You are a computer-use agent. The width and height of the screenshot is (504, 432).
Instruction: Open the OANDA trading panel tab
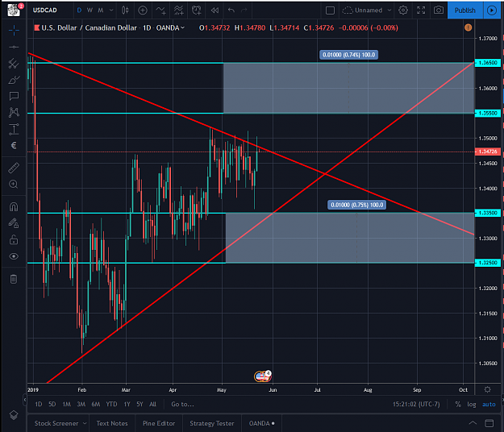coord(261,423)
